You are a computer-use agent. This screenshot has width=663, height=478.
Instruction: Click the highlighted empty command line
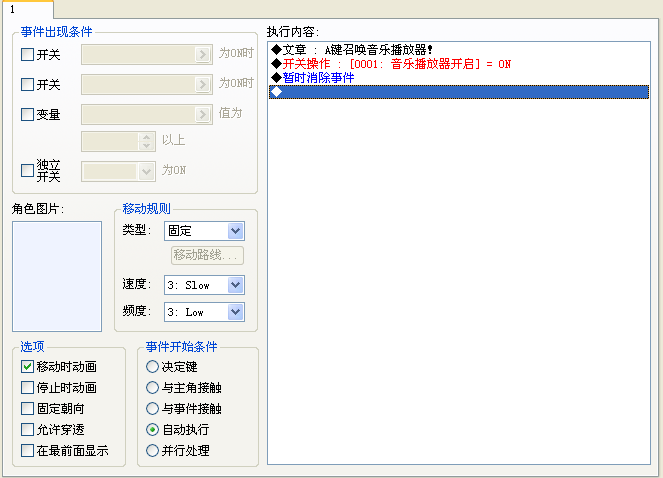click(459, 92)
